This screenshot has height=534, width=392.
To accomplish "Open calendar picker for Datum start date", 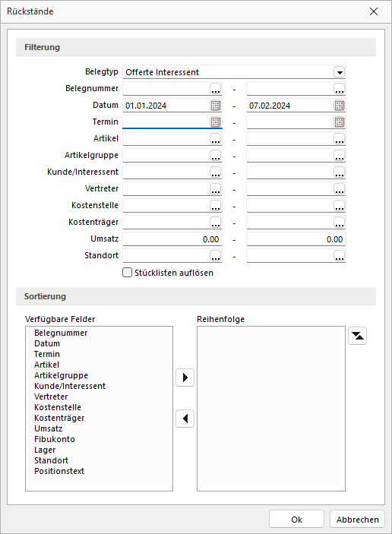I will [216, 106].
